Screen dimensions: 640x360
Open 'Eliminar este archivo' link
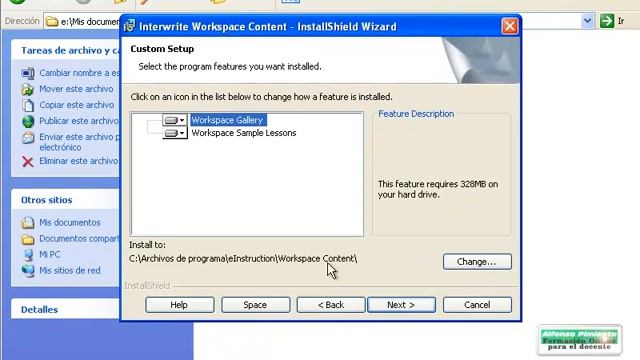(79, 161)
